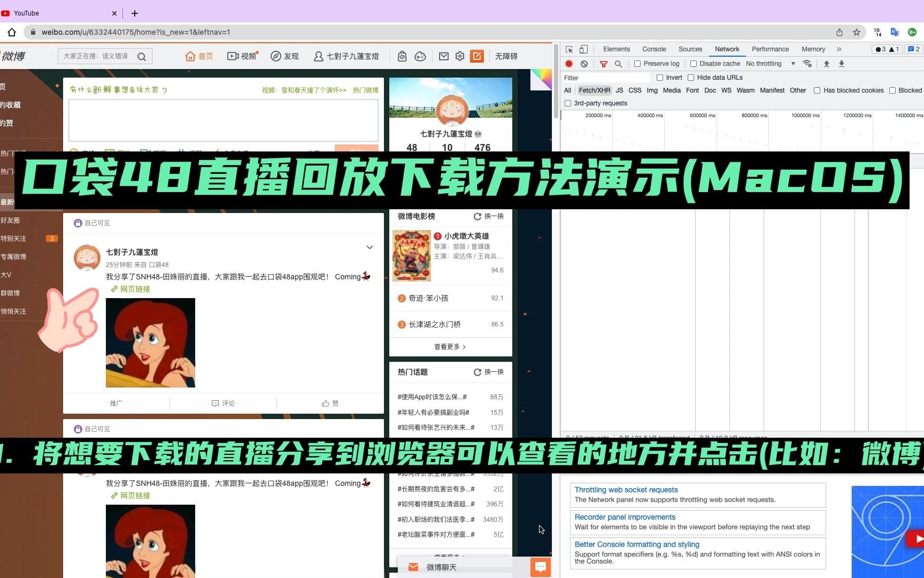Open Weibo settings gear icon
The width and height of the screenshot is (924, 578).
[460, 56]
